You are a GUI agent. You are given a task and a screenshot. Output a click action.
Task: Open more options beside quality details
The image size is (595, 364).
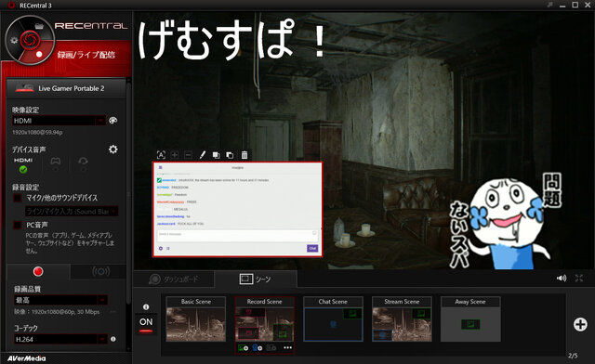[x=113, y=312]
